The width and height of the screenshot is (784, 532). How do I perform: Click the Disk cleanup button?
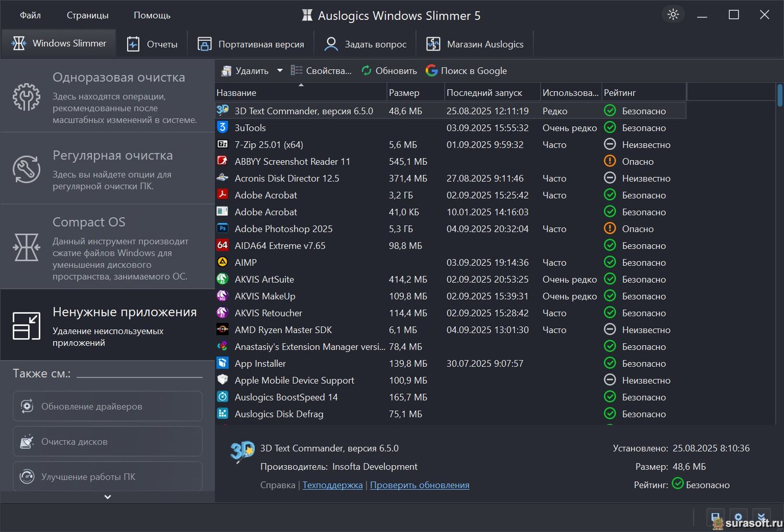(x=108, y=442)
